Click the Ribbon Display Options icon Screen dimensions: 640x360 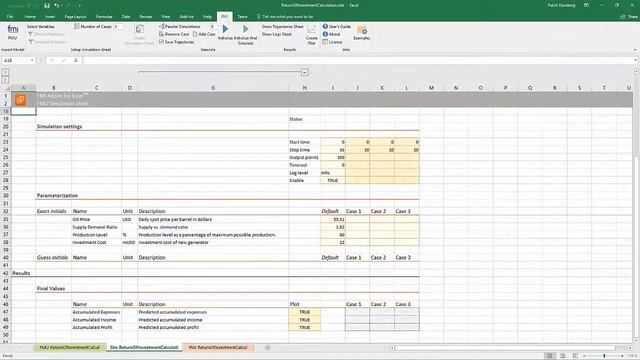click(x=586, y=5)
